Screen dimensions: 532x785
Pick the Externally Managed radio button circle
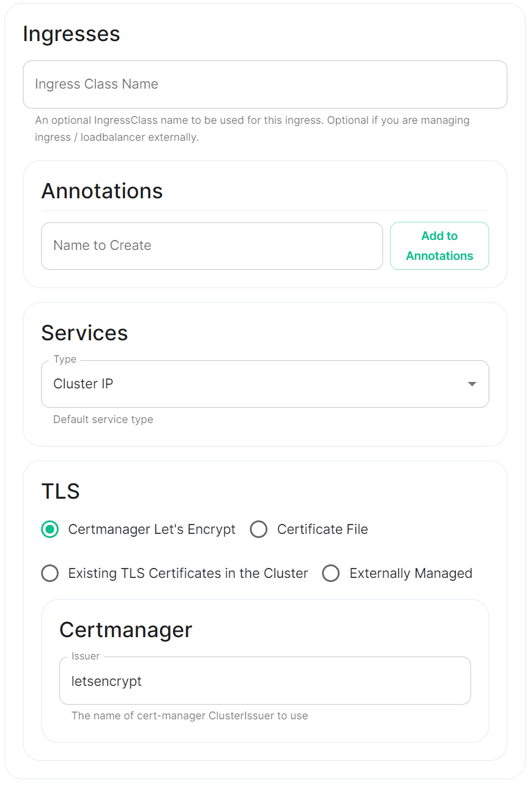point(331,573)
